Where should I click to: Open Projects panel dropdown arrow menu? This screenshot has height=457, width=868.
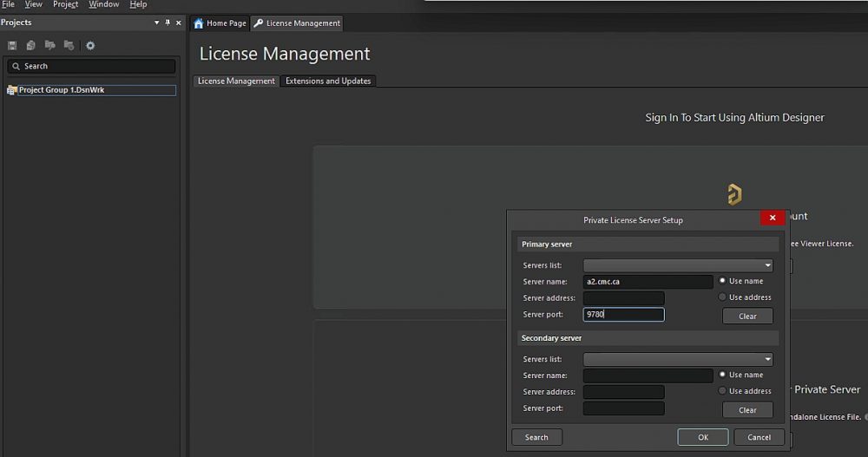click(156, 23)
